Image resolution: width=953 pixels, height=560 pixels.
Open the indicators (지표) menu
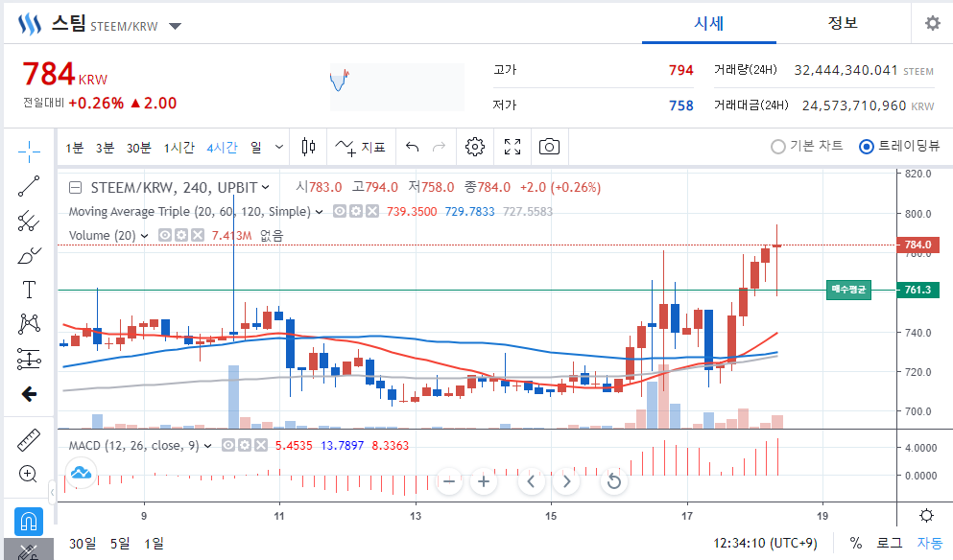coord(361,147)
